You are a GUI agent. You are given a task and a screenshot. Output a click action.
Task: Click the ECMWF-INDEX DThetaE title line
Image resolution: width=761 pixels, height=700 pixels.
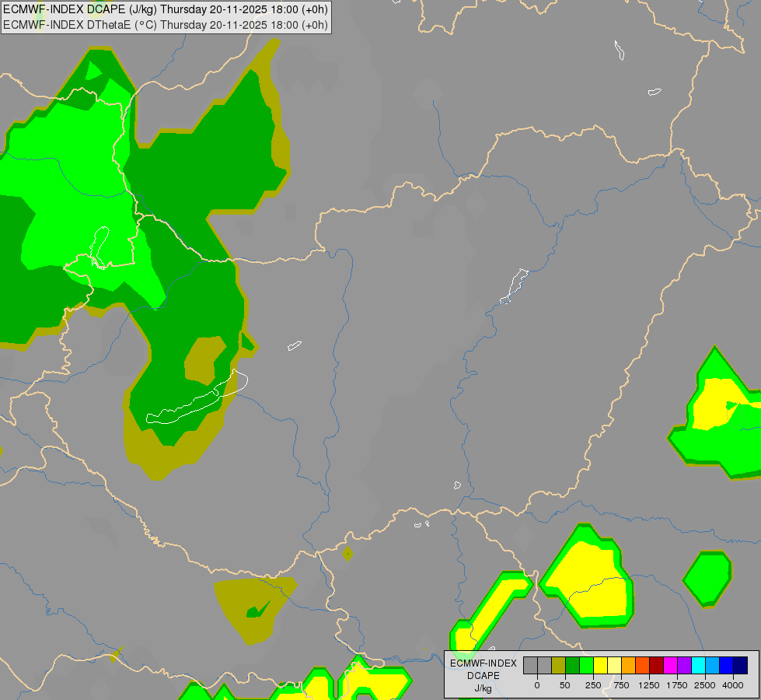[166, 25]
